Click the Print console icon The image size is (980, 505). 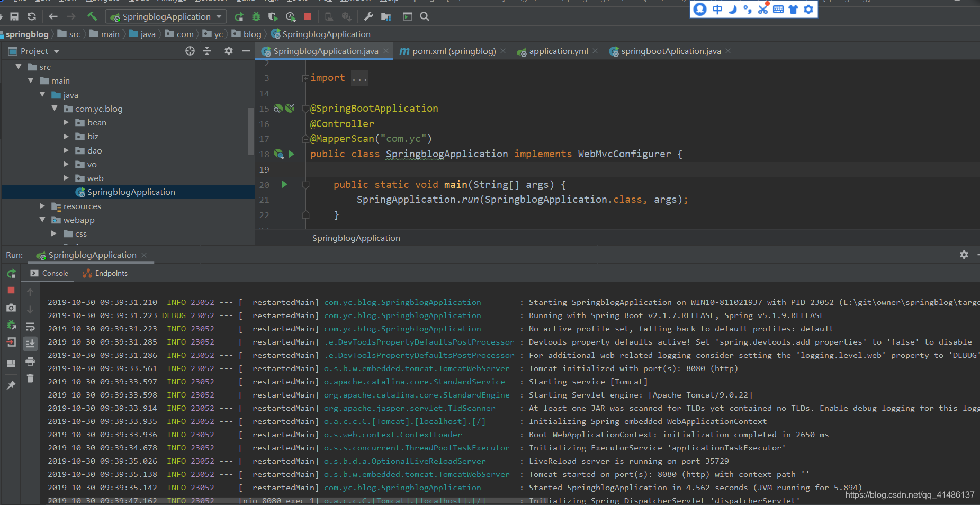[30, 361]
